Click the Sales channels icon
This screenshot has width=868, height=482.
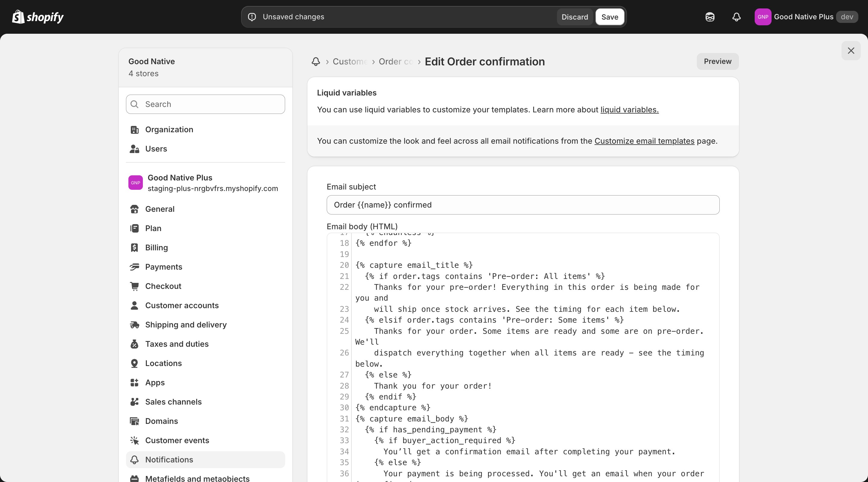tap(134, 402)
